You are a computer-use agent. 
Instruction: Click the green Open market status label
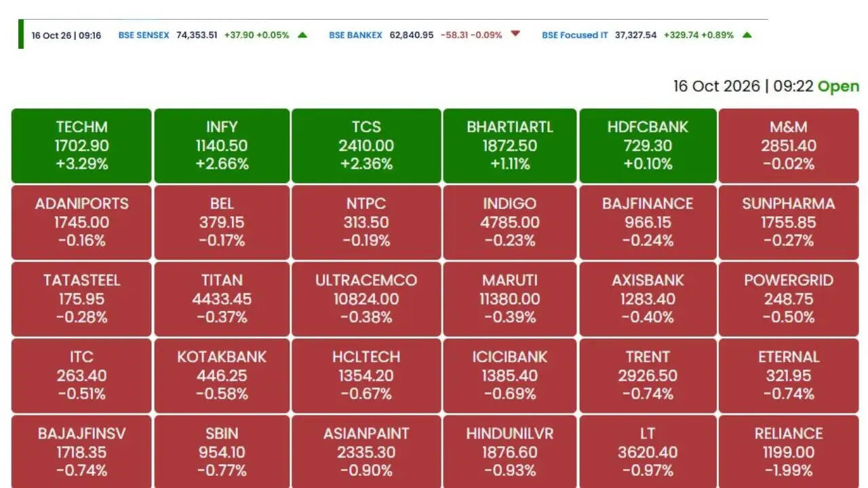[x=838, y=87]
